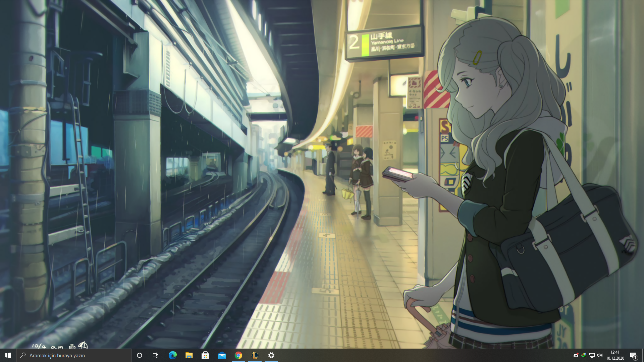Image resolution: width=644 pixels, height=362 pixels.
Task: Click the Show desktop strip at the taskbar edge
Action: click(643, 355)
